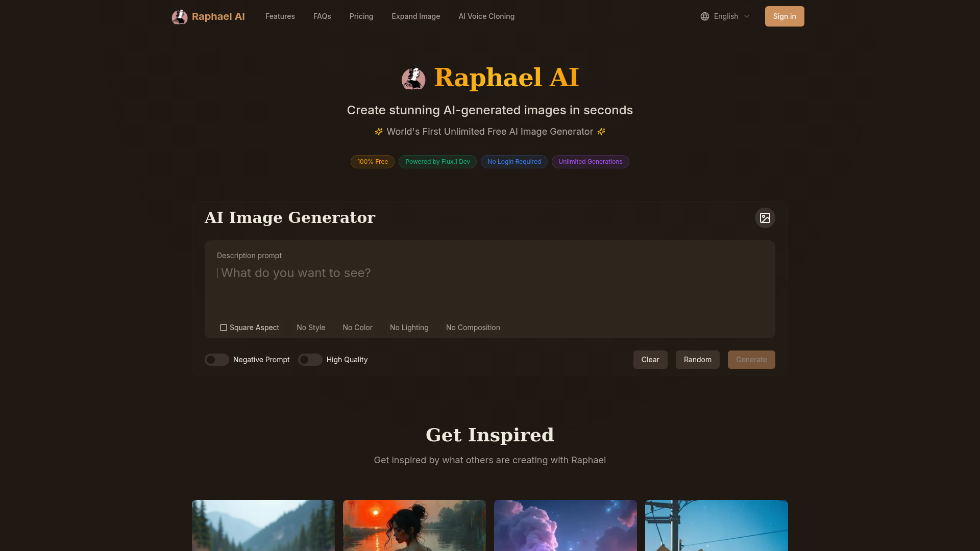Click the AI Image Generator heading
Screen dimensions: 980x551
tap(290, 218)
